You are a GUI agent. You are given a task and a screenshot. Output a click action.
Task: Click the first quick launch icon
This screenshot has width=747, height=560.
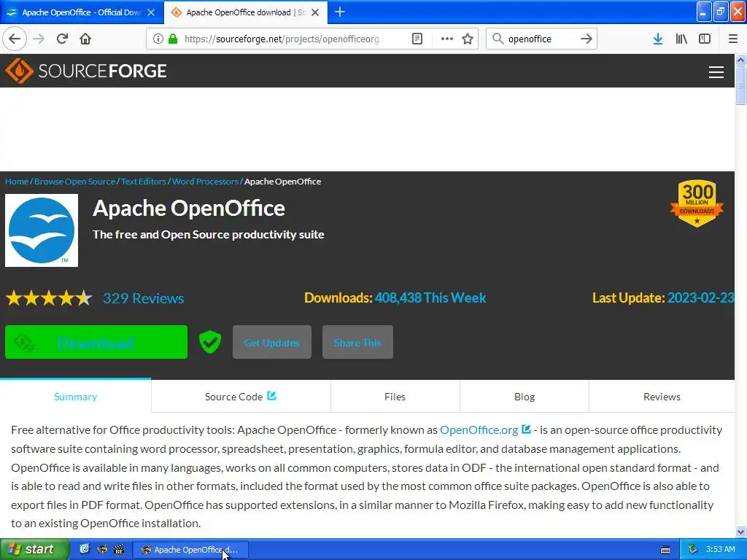(x=85, y=549)
